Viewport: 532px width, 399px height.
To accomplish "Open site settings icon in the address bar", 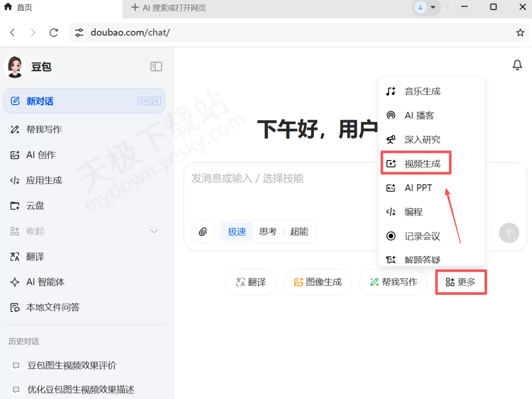I will click(79, 32).
